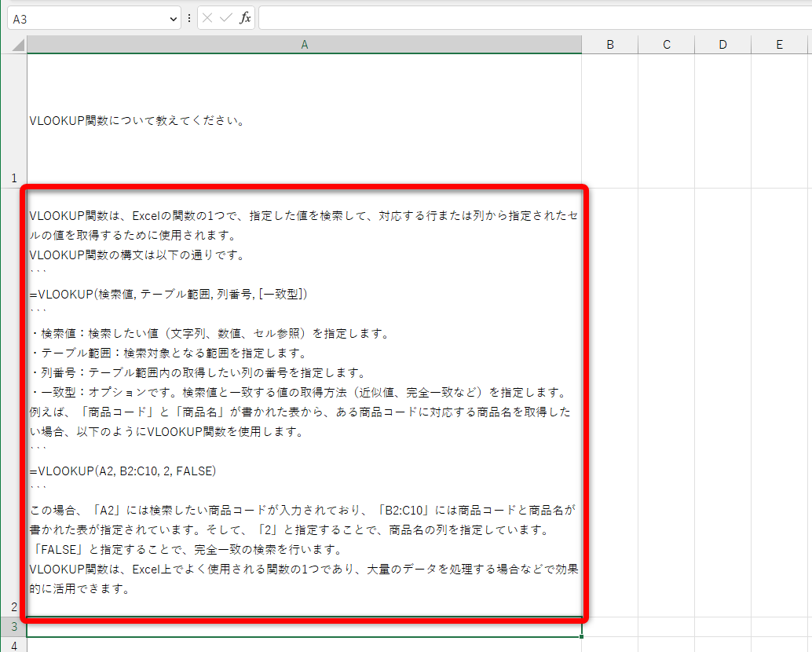The width and height of the screenshot is (812, 652).
Task: Select column E header
Action: point(779,44)
